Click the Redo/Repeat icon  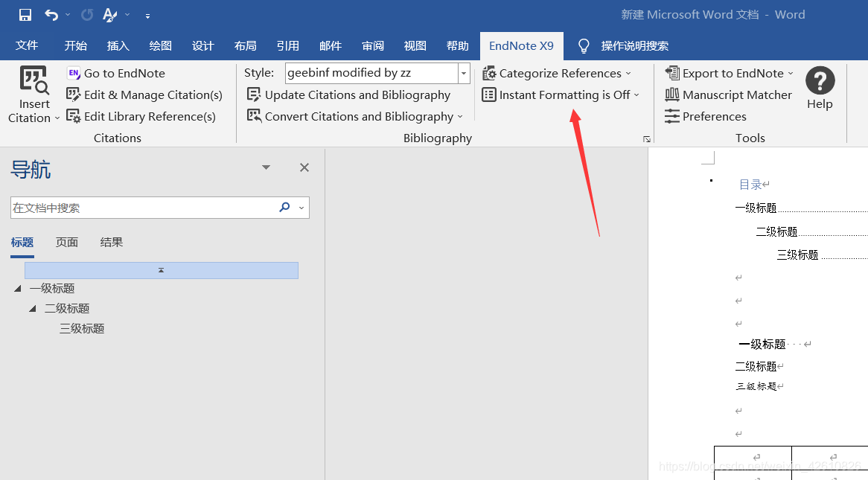tap(87, 15)
